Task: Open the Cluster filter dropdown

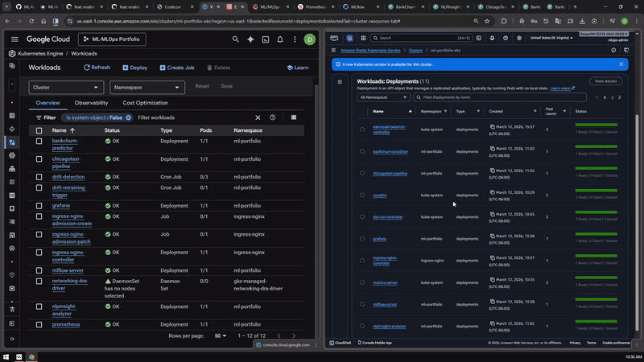Action: (66, 88)
